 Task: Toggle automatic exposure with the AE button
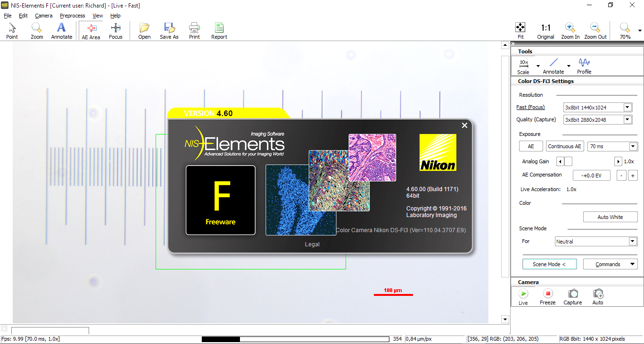(530, 146)
